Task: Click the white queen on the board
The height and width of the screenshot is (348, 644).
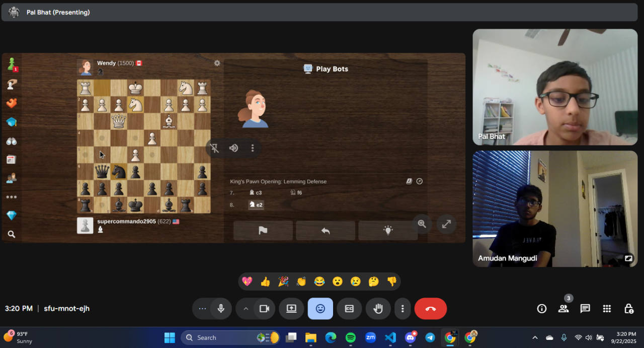Action: 119,121
